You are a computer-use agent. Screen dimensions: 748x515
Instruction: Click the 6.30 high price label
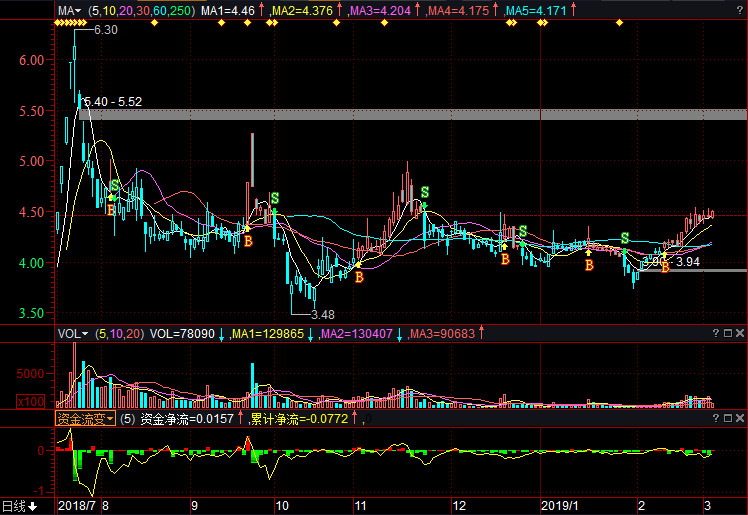(105, 30)
